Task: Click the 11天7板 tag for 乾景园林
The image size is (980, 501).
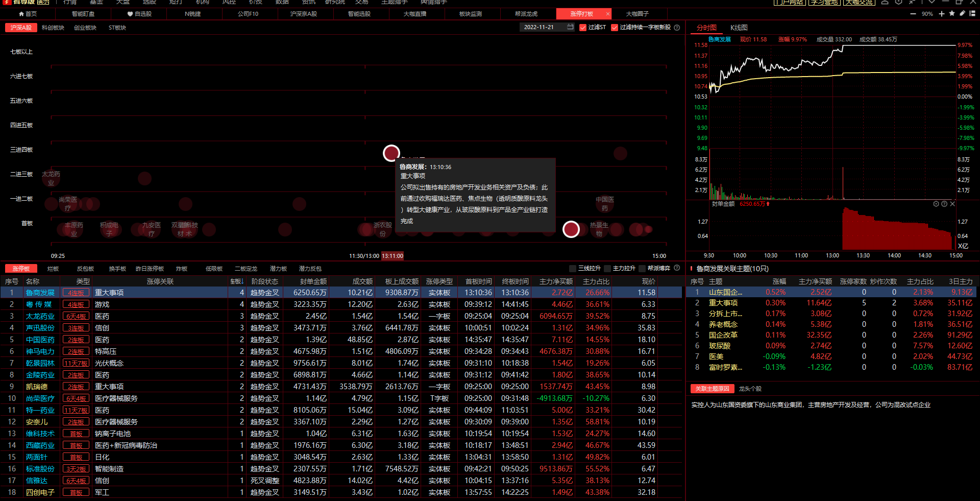Action: pyautogui.click(x=76, y=363)
